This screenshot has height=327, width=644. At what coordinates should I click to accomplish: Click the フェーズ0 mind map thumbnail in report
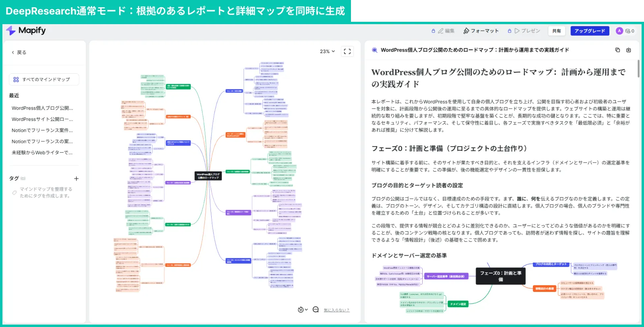click(x=500, y=287)
